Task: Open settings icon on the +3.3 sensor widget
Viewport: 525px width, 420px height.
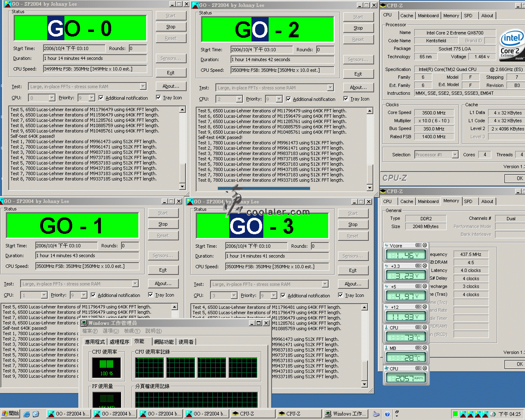Action: point(418,266)
